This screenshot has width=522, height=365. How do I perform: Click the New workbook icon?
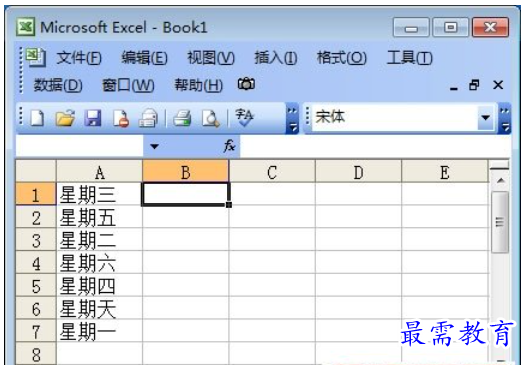tap(37, 118)
